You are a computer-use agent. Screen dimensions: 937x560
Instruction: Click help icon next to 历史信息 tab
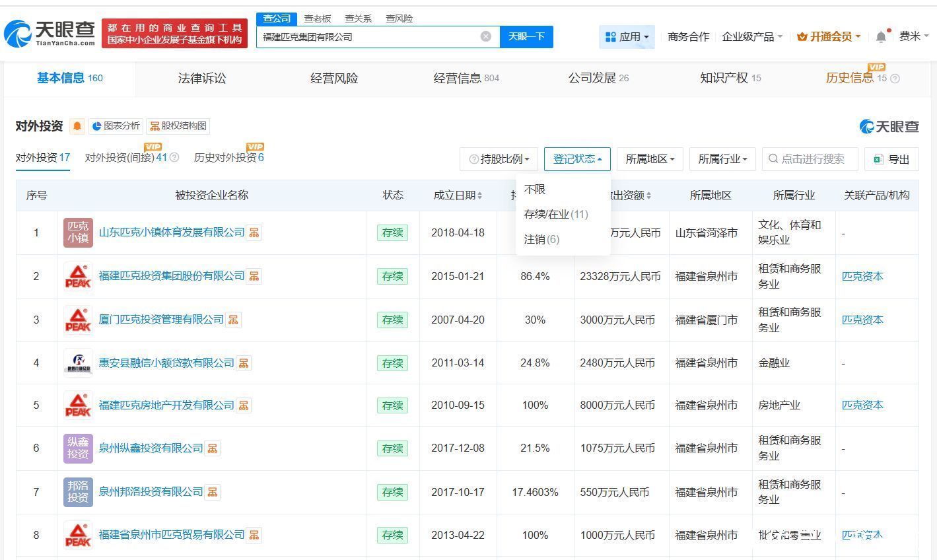tap(895, 79)
